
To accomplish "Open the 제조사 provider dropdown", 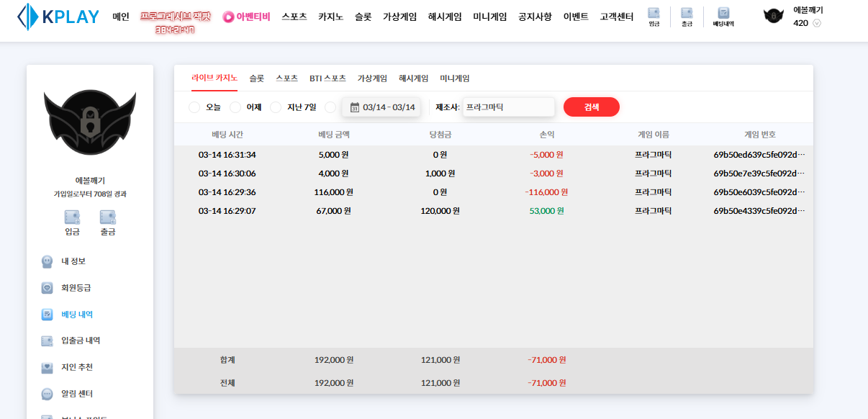I will (508, 107).
